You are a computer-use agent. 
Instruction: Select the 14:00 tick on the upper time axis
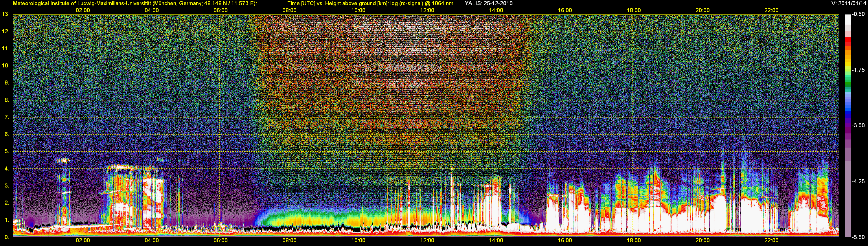(496, 10)
